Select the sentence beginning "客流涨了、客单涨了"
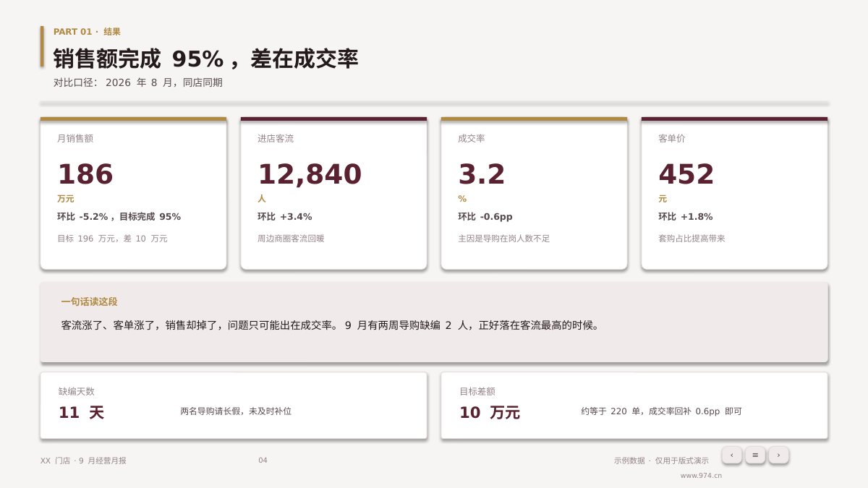The height and width of the screenshot is (488, 868). pyautogui.click(x=331, y=325)
